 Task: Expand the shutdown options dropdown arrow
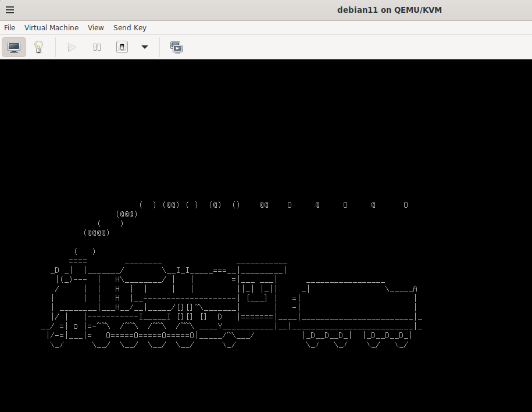[145, 47]
